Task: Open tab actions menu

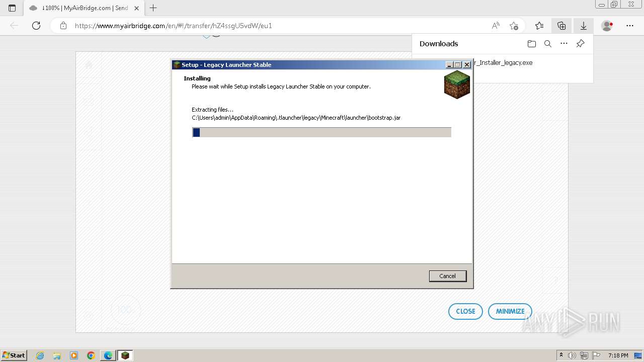Action: coord(12,8)
